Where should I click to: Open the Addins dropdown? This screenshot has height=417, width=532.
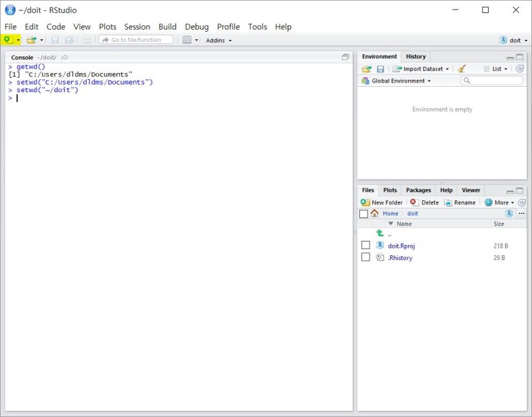(219, 41)
